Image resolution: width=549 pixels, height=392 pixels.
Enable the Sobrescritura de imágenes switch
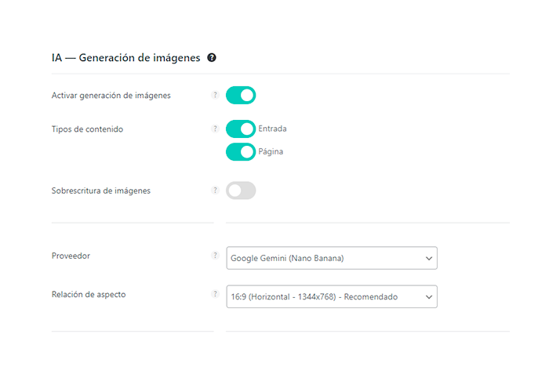click(x=241, y=191)
